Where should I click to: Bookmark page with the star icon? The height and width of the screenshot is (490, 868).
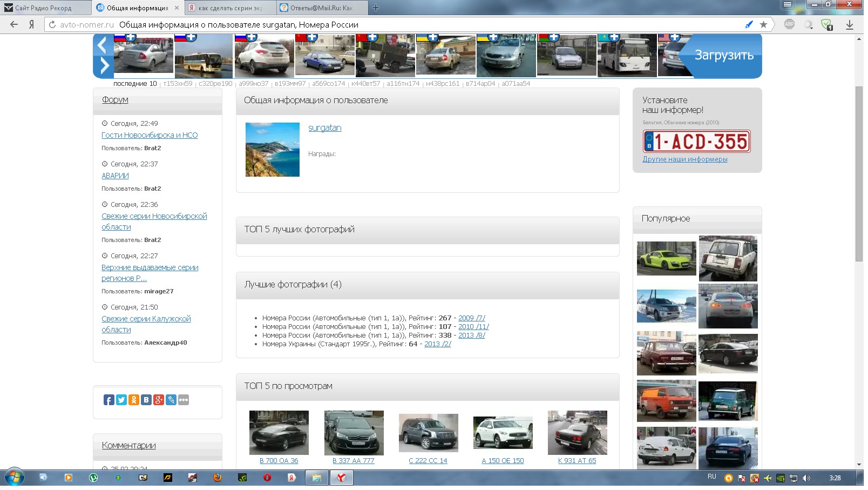click(763, 24)
